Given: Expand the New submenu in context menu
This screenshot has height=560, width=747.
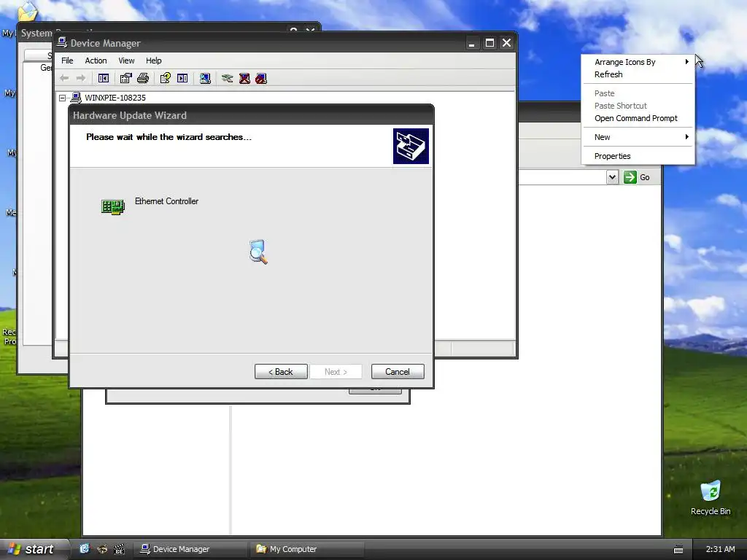Looking at the screenshot, I should tap(638, 137).
